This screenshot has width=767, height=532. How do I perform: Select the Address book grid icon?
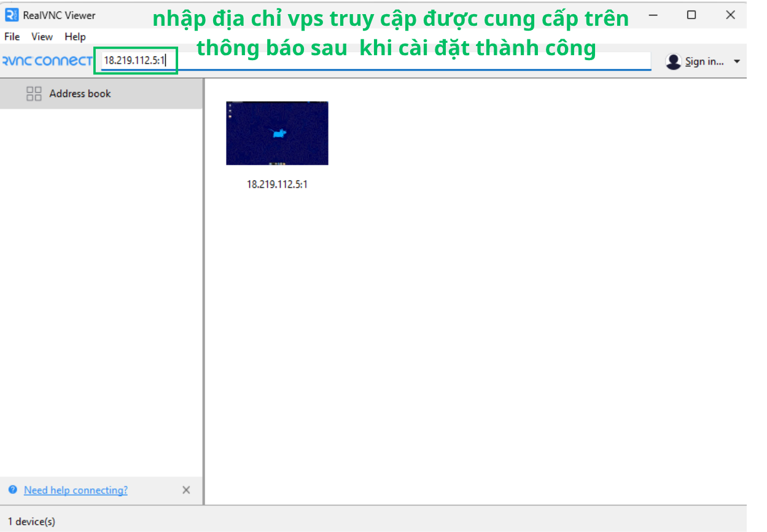tap(34, 94)
